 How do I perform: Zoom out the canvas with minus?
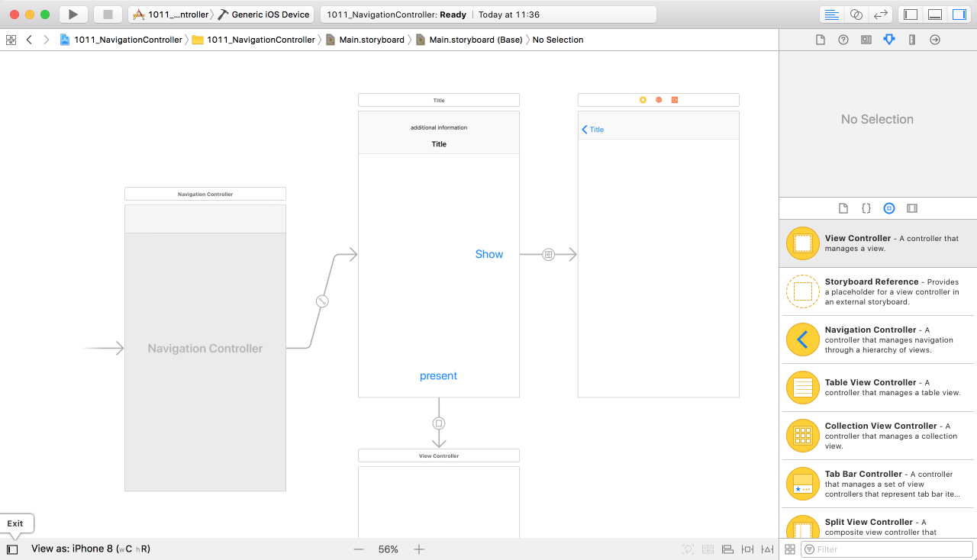coord(359,549)
